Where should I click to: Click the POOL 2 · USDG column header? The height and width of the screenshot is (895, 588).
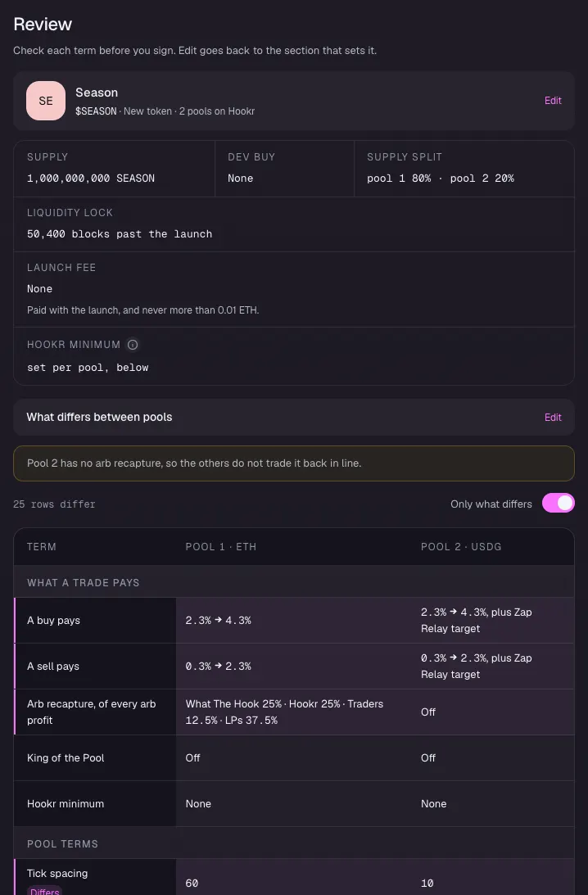click(461, 547)
